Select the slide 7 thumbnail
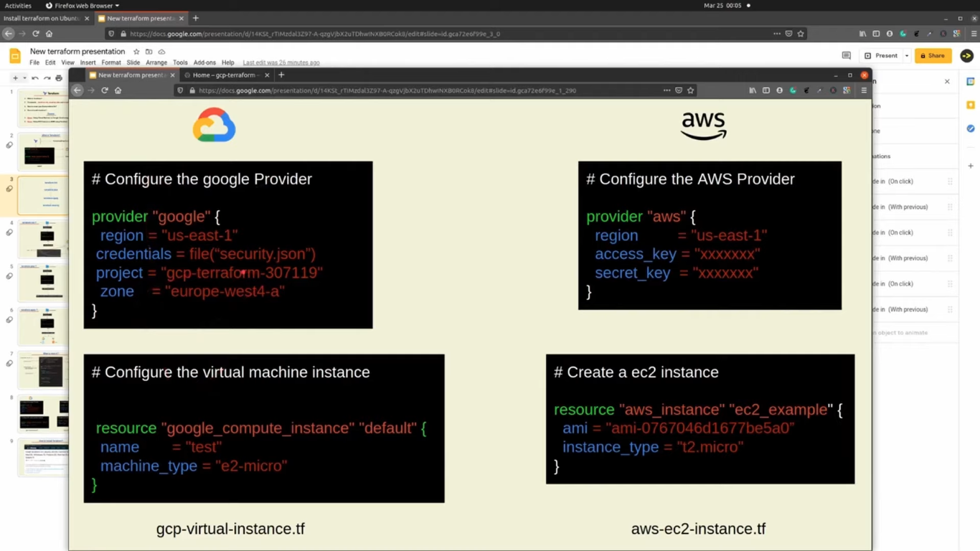Viewport: 980px width, 551px height. point(43,371)
